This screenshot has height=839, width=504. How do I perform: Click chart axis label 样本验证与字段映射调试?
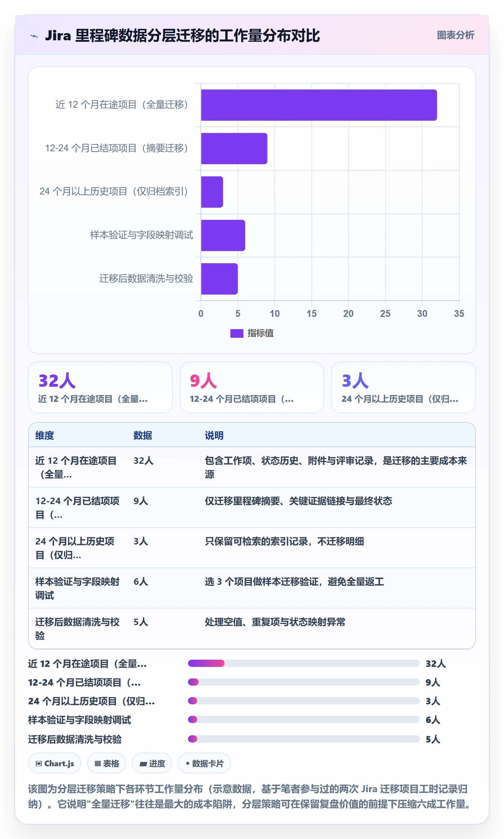click(x=141, y=235)
